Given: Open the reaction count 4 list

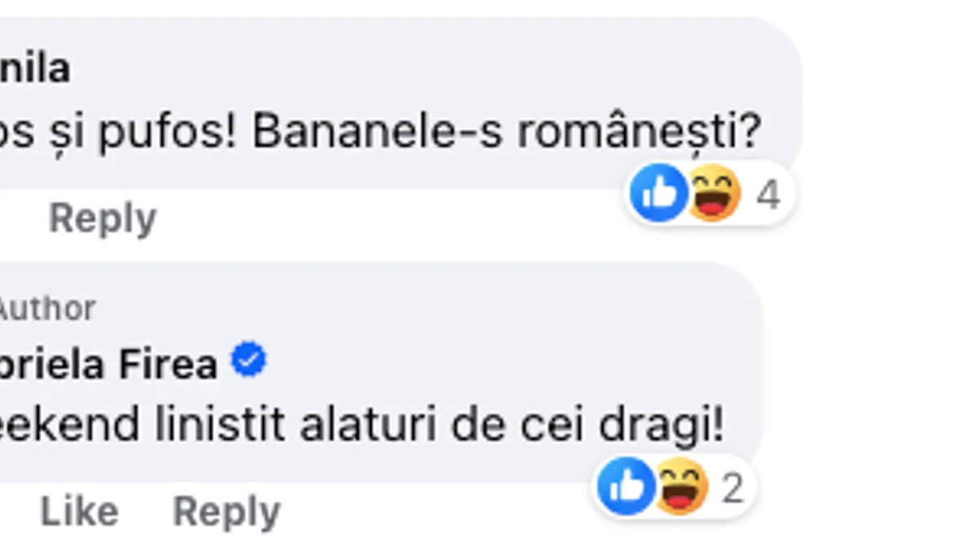Looking at the screenshot, I should pyautogui.click(x=768, y=195).
